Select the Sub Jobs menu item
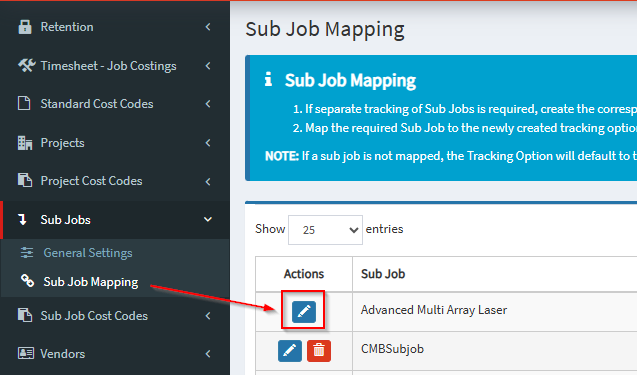The height and width of the screenshot is (375, 637). pyautogui.click(x=115, y=220)
